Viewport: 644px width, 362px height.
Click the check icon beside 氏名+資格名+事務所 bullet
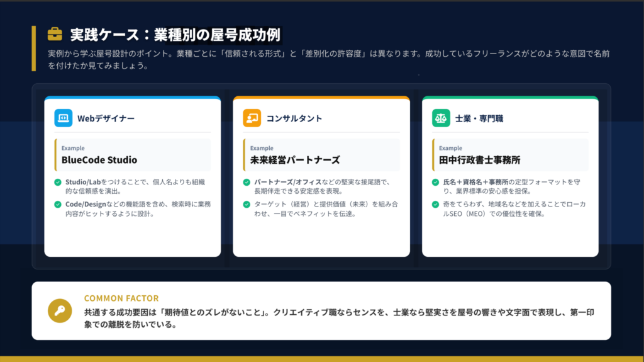tap(435, 183)
